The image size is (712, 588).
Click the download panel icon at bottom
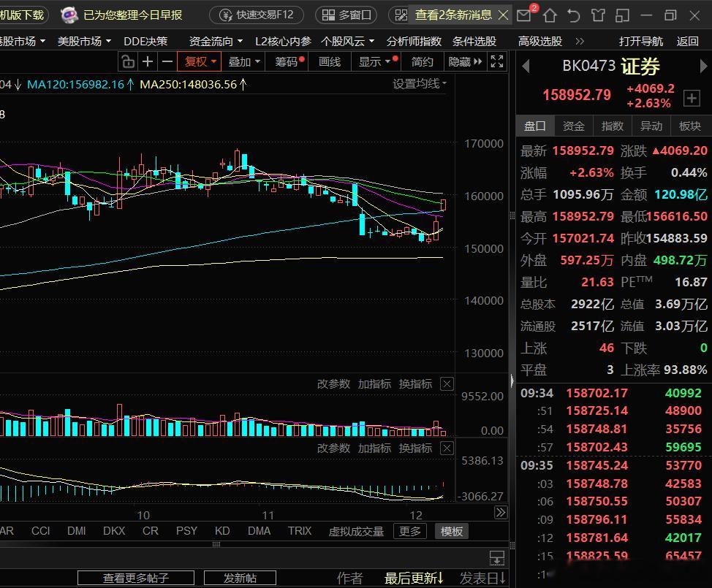click(497, 558)
